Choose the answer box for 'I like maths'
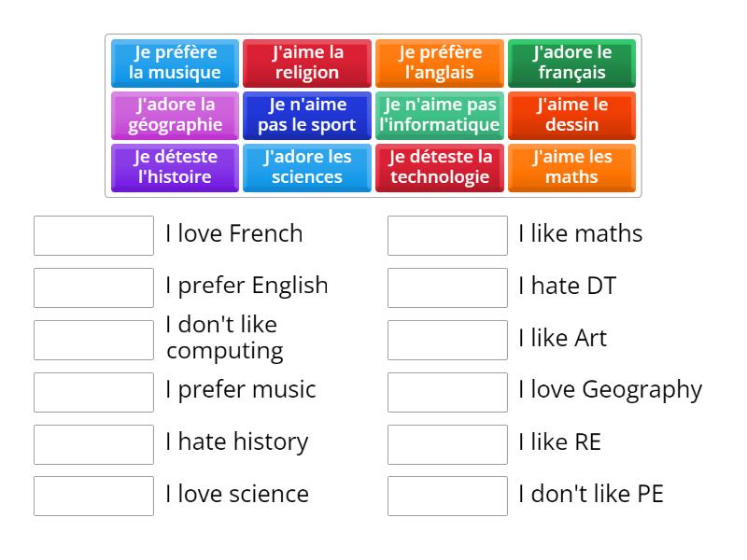This screenshot has width=747, height=560. [x=447, y=236]
